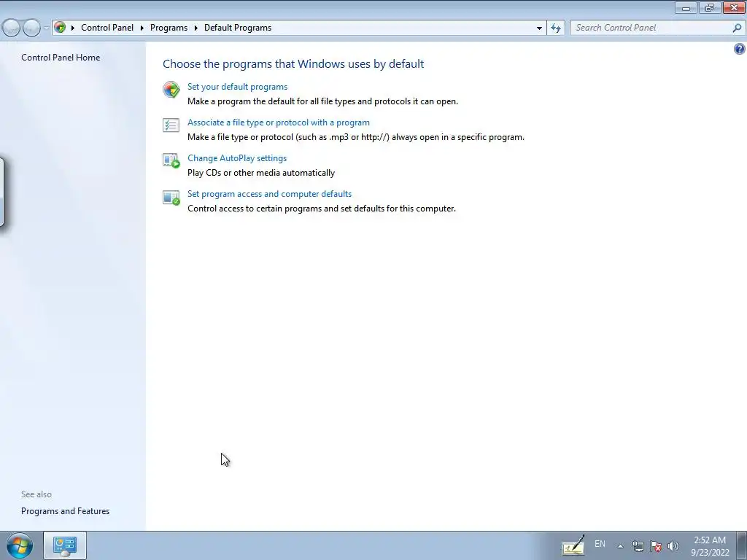The image size is (747, 560).
Task: Click text 'Make a file type or protocol (such as .mp3'
Action: pyautogui.click(x=356, y=137)
